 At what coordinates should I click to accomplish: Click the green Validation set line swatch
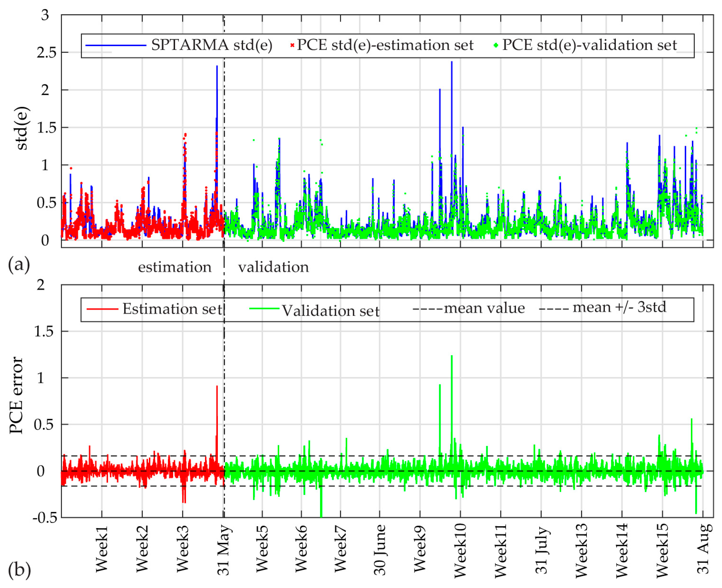(264, 309)
